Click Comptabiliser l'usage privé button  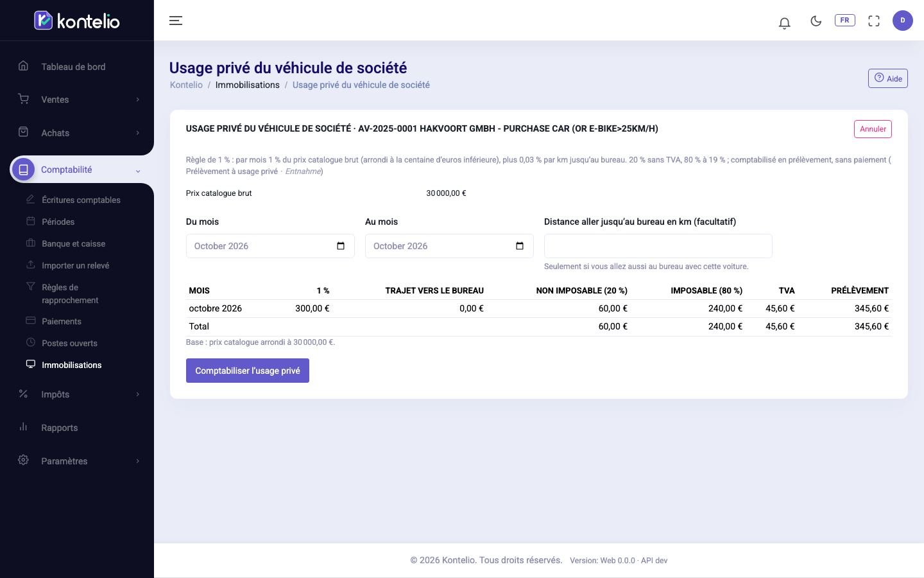click(248, 371)
